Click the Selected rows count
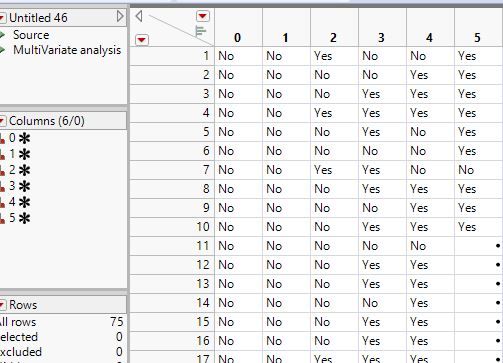503x363 pixels. (x=119, y=337)
